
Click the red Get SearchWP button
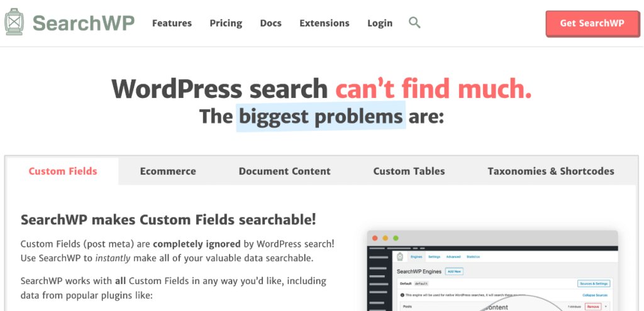coord(592,23)
